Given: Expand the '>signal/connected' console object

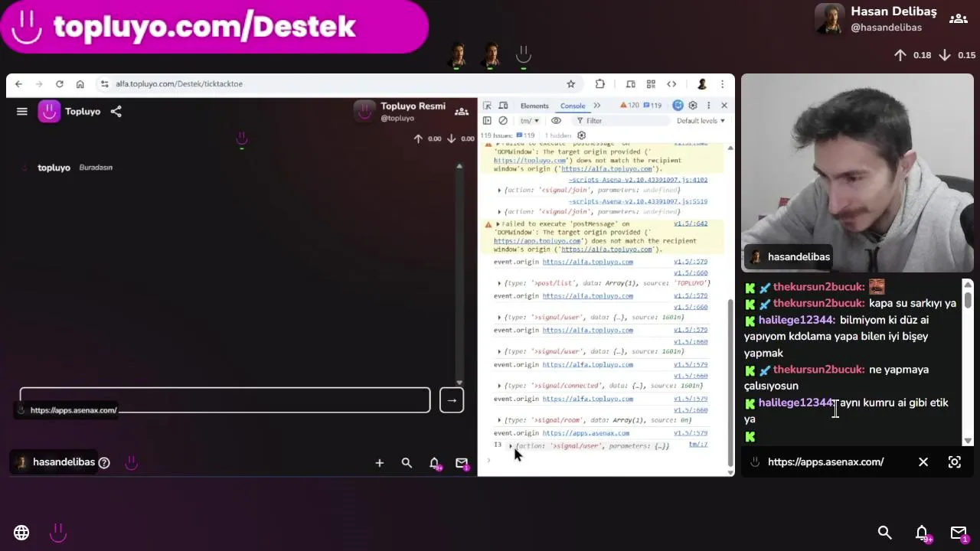Looking at the screenshot, I should click(x=500, y=386).
